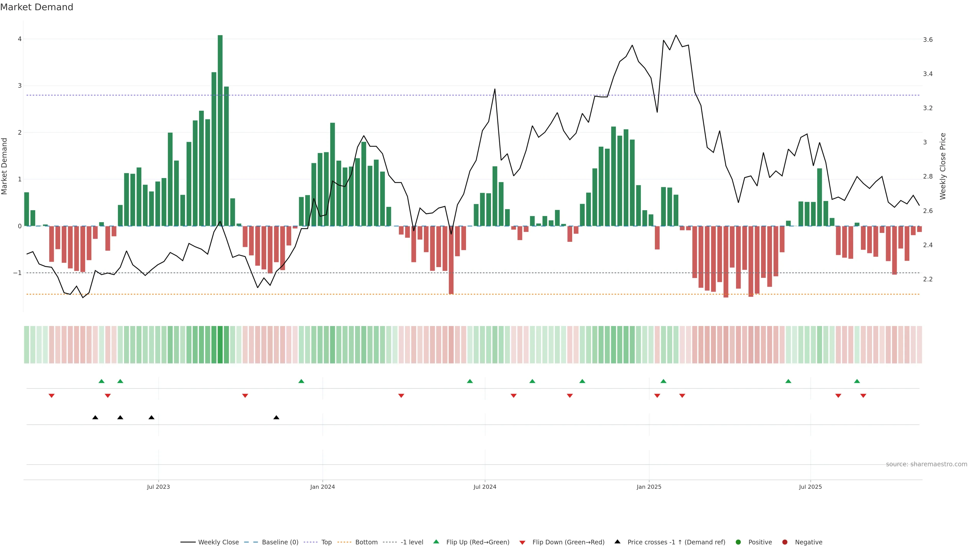Viewport: 980px width, 551px height.
Task: Hide the Top dotted line via legend
Action: (326, 542)
